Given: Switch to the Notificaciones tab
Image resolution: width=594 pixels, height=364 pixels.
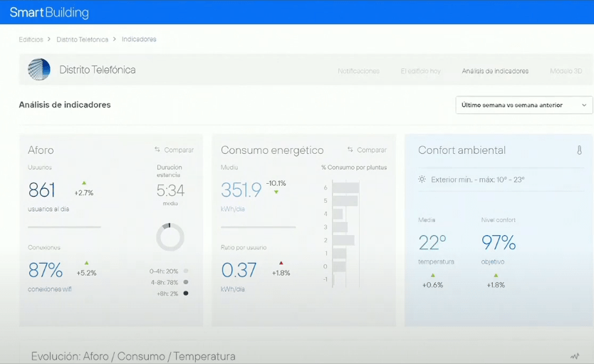Looking at the screenshot, I should [x=358, y=71].
